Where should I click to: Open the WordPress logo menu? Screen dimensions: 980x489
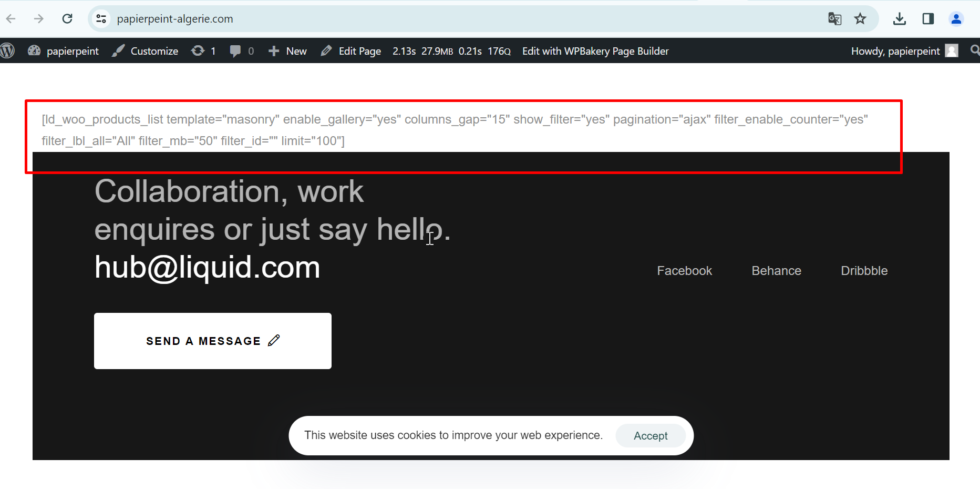(8, 51)
